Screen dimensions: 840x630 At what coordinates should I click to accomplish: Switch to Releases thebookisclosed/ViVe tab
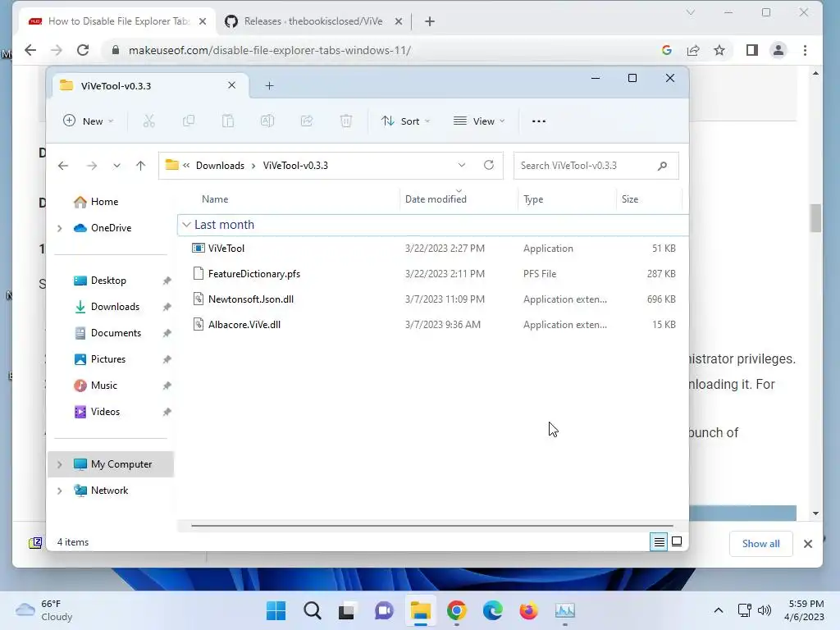coord(313,21)
